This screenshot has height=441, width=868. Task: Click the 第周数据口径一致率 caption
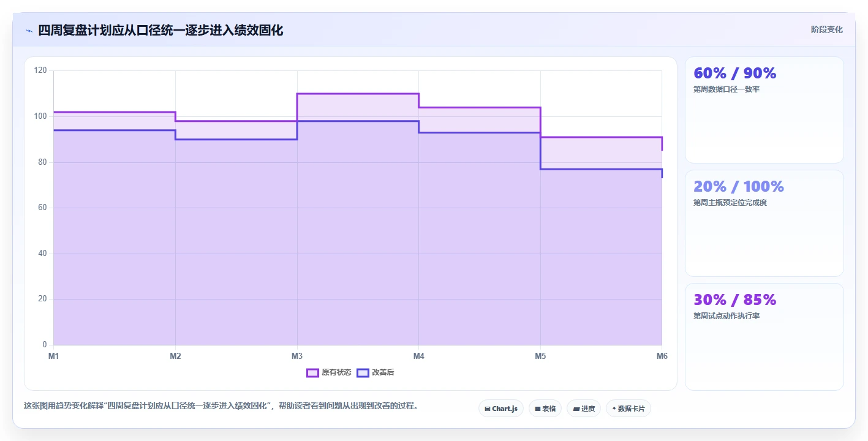click(x=726, y=89)
